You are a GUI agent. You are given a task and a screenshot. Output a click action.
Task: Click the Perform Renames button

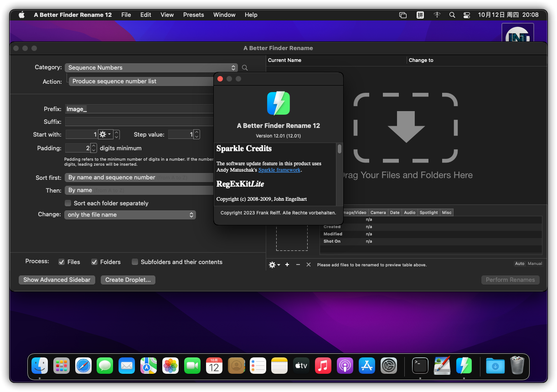point(511,280)
